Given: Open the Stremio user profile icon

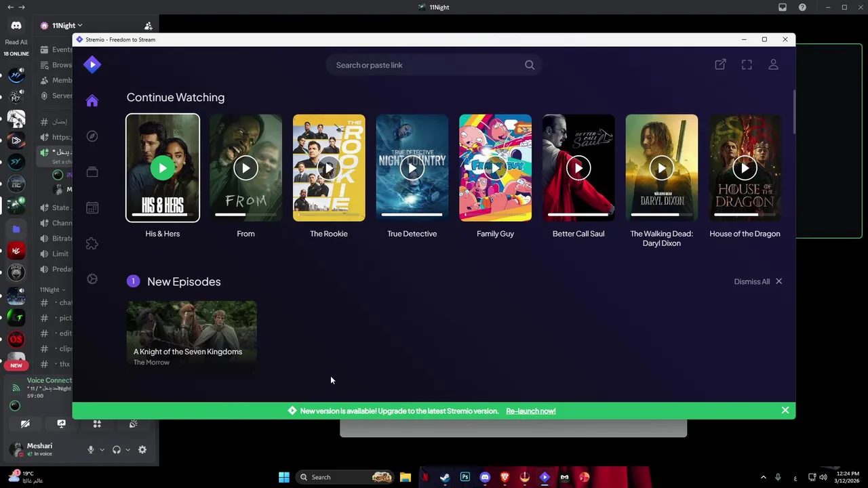Looking at the screenshot, I should [773, 64].
